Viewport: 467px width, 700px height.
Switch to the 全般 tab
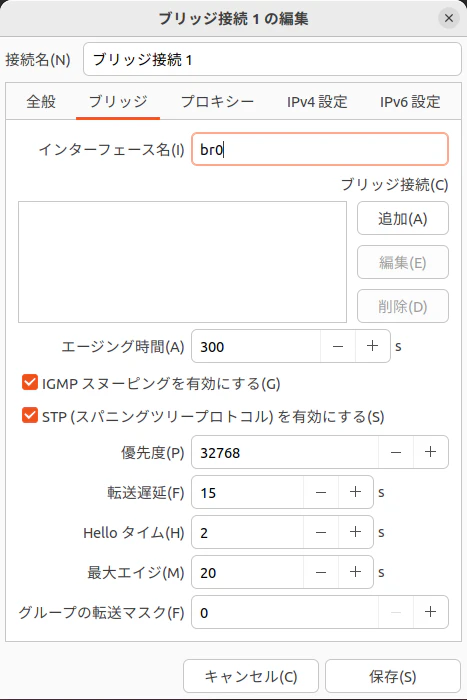coord(41,102)
